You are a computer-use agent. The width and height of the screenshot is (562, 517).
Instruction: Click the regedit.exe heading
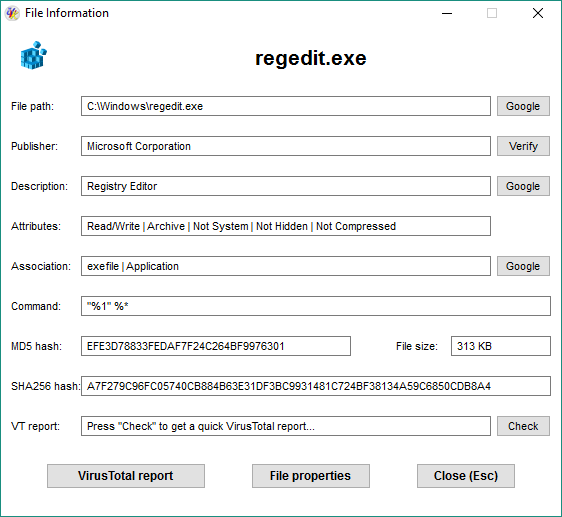coord(311,58)
